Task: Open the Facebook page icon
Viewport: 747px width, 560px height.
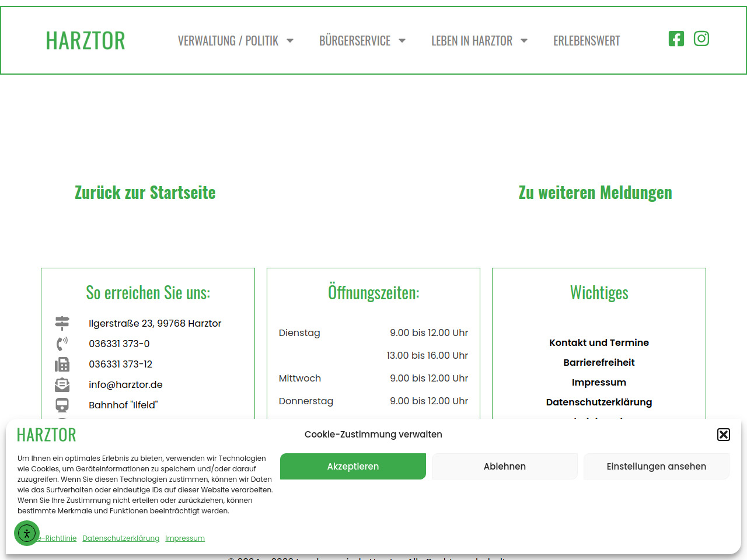Action: [x=676, y=39]
